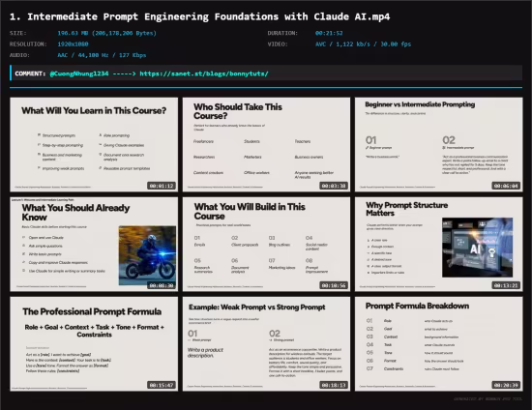Click the 00:15:47 timestamp badge

click(162, 385)
